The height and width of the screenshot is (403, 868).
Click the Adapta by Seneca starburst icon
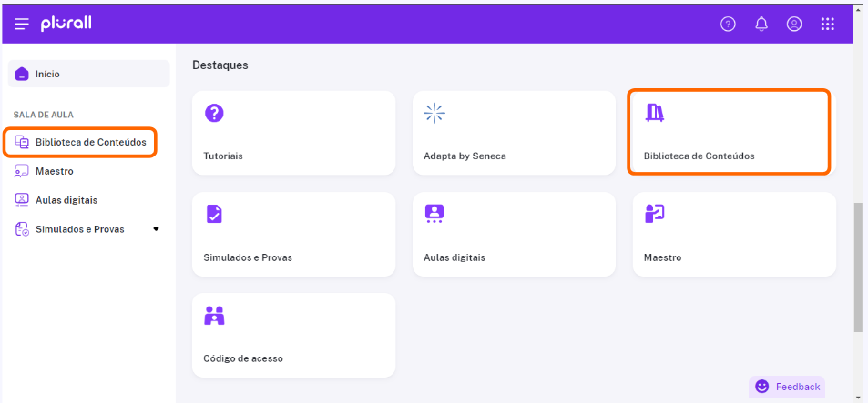click(434, 113)
